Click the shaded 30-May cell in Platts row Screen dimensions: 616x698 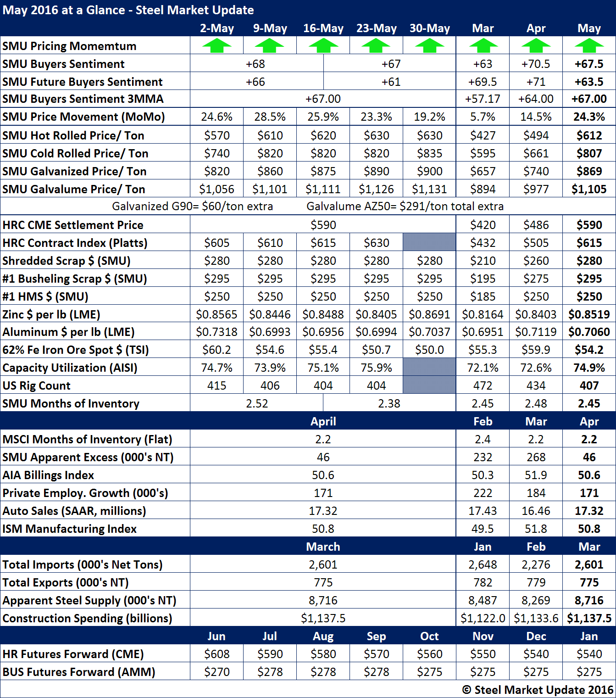tap(429, 242)
